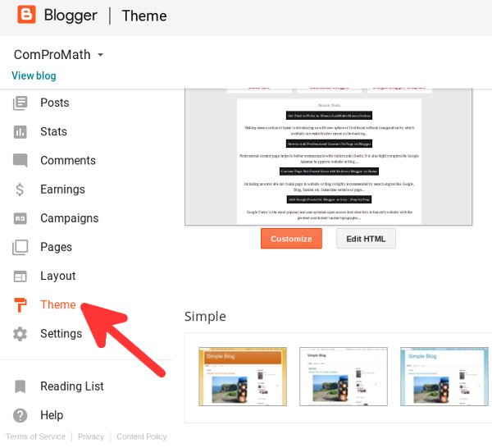
Task: Select the light blue Simple theme thumbnail
Action: [444, 377]
